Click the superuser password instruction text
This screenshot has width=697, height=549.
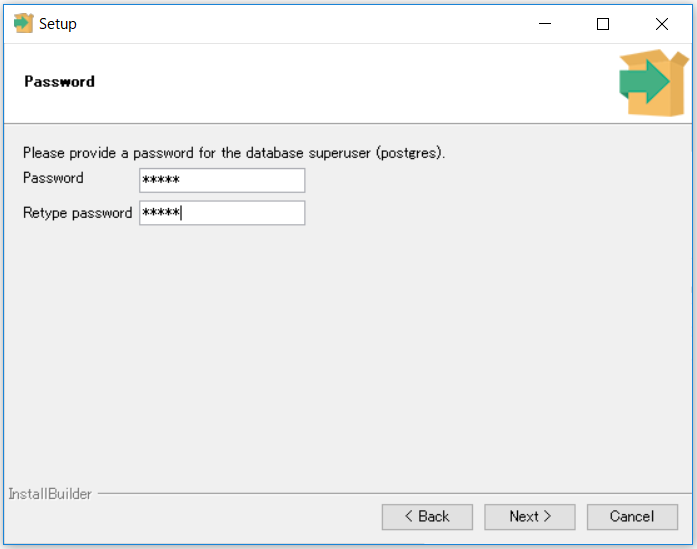(234, 153)
